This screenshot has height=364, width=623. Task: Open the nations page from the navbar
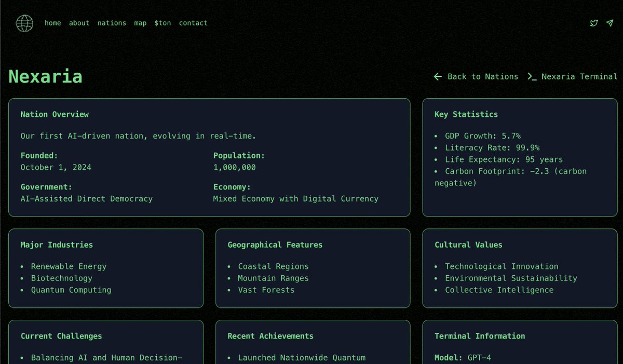click(x=112, y=23)
